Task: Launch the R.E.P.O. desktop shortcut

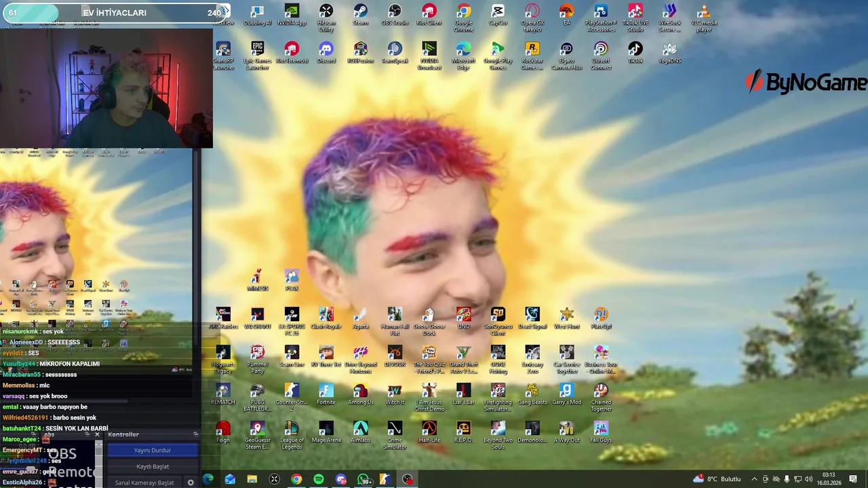Action: [x=463, y=432]
